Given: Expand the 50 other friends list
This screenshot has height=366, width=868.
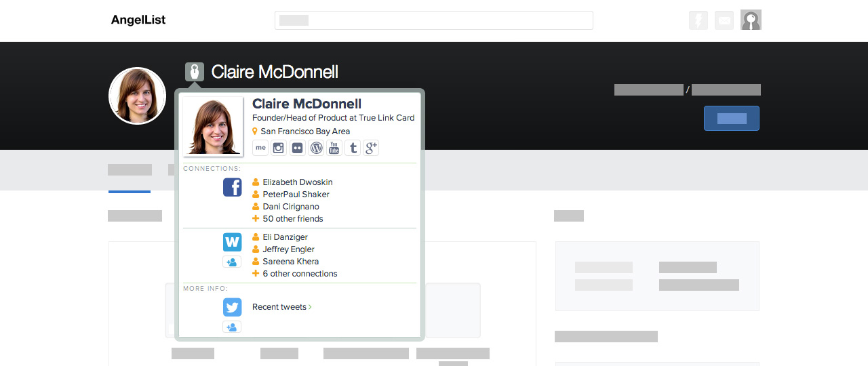Looking at the screenshot, I should pos(292,219).
